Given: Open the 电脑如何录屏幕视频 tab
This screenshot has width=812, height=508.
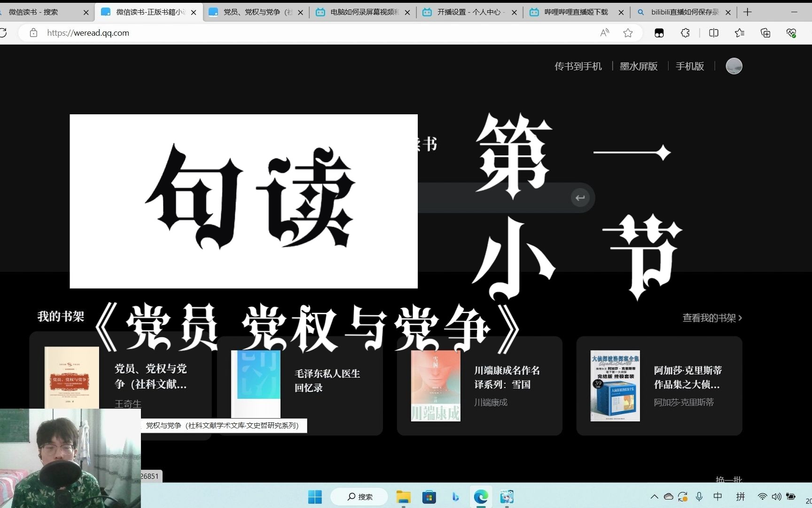Looking at the screenshot, I should (x=364, y=12).
